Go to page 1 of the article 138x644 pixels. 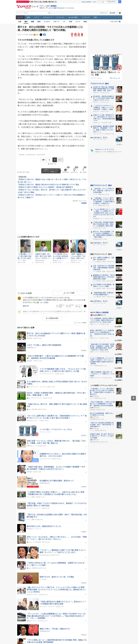pyautogui.click(x=49, y=159)
